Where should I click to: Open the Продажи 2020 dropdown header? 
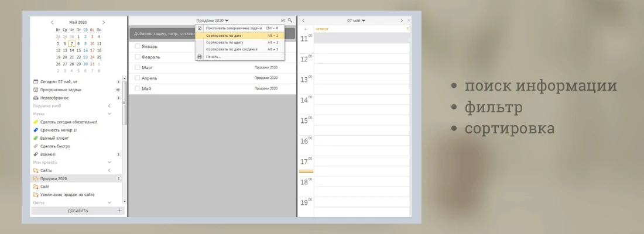pyautogui.click(x=213, y=20)
